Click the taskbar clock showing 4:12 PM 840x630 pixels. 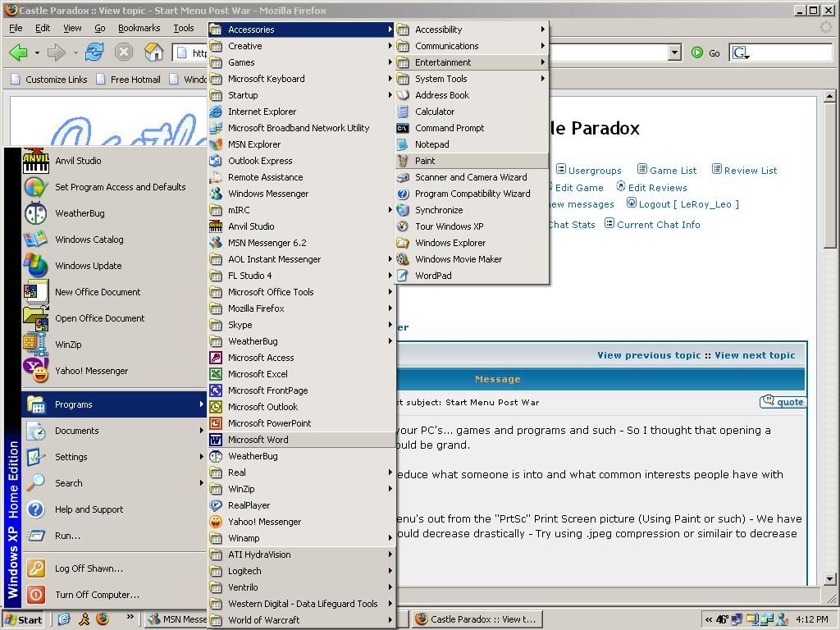pyautogui.click(x=812, y=620)
